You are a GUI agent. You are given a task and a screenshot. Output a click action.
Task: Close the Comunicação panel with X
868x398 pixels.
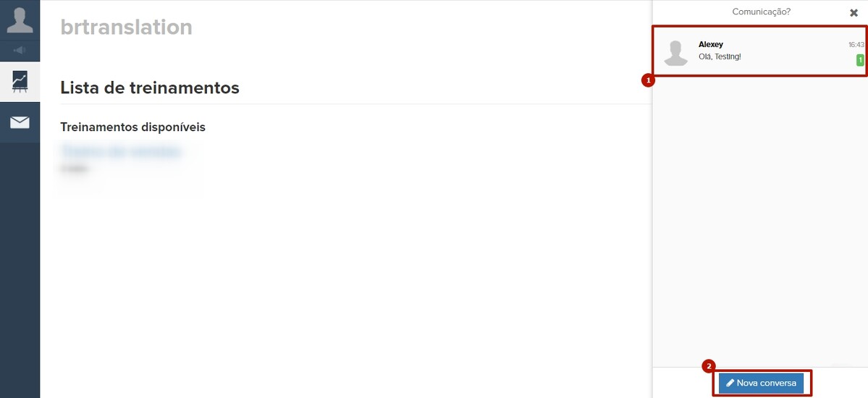click(x=854, y=13)
